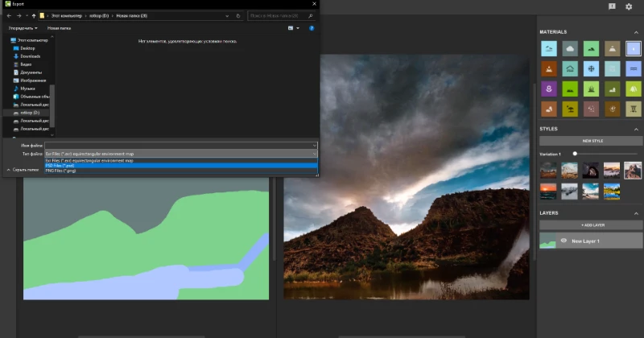Go up one folder level
The height and width of the screenshot is (338, 644).
tap(34, 15)
